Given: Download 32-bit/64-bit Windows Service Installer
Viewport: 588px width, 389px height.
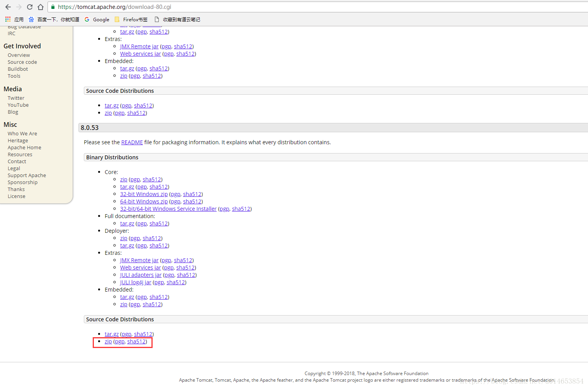Looking at the screenshot, I should click(168, 209).
